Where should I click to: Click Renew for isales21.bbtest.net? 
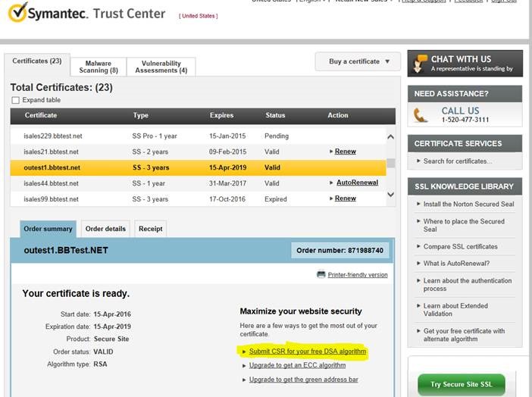345,152
